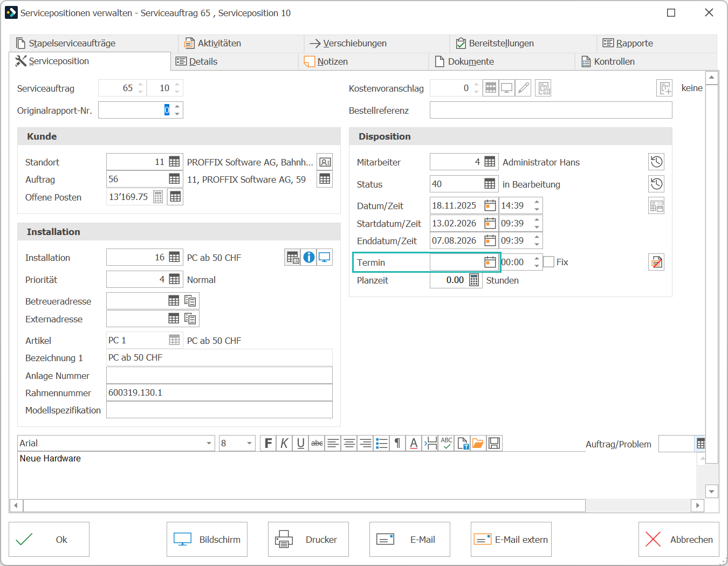
Task: Enable the Fix checkbox
Action: [549, 262]
